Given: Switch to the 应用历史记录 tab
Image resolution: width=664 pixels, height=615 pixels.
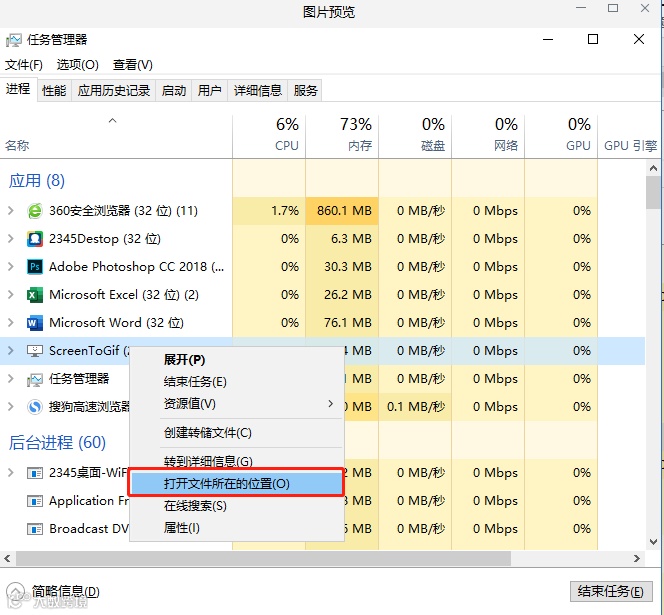Looking at the screenshot, I should 113,91.
